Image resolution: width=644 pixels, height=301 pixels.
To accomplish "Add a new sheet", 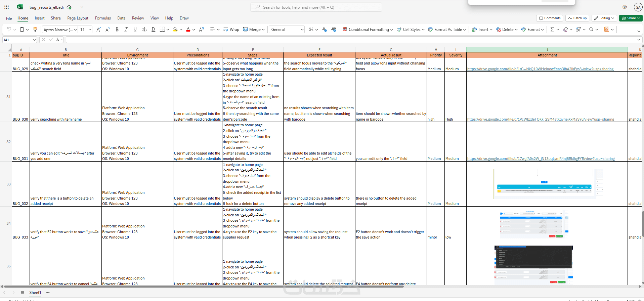I will click(48, 292).
